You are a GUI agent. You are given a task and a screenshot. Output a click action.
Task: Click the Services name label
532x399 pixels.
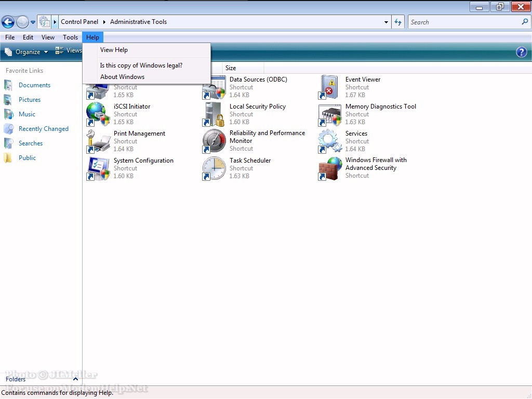coord(356,134)
